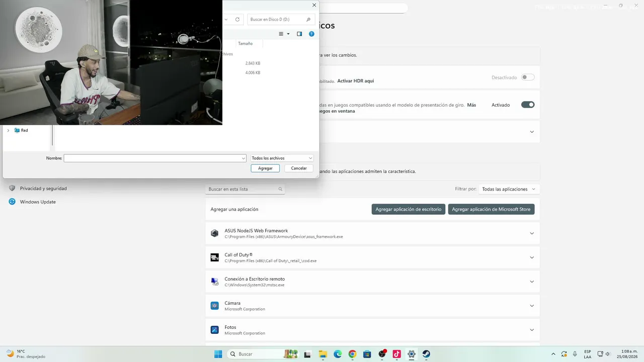The width and height of the screenshot is (644, 362).
Task: Open the Nombre field dropdown arrow
Action: (x=244, y=158)
